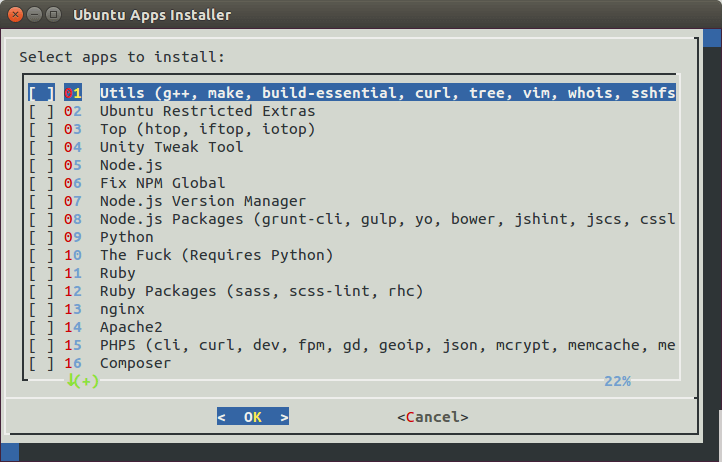Check the box for Top (htop, iftop, iotop)
This screenshot has height=462, width=722.
coord(41,129)
